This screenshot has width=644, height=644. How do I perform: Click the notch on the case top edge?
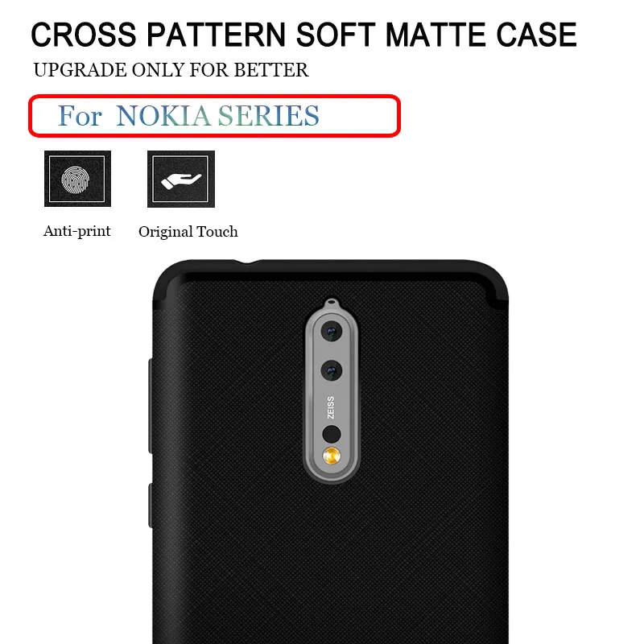coord(246,262)
